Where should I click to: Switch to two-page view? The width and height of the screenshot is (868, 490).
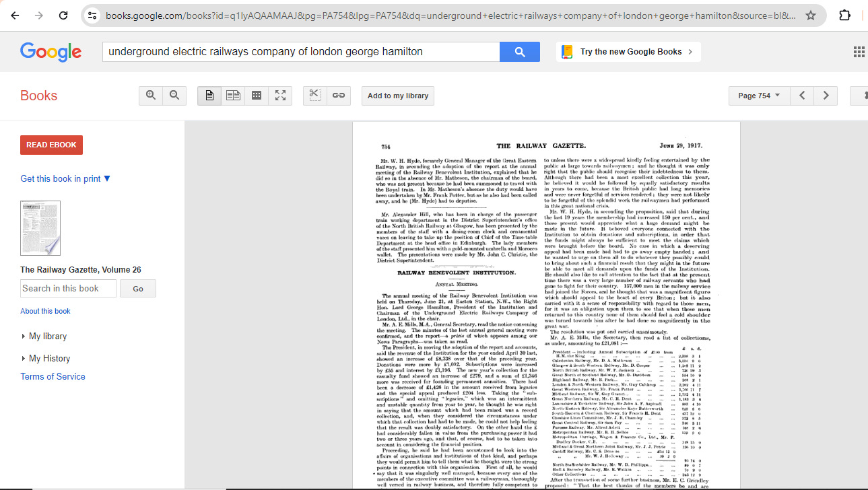[233, 96]
